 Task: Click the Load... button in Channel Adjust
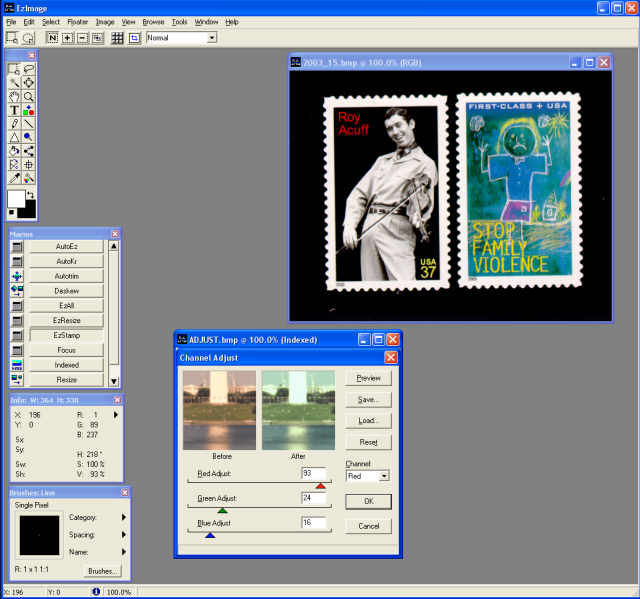(x=368, y=421)
